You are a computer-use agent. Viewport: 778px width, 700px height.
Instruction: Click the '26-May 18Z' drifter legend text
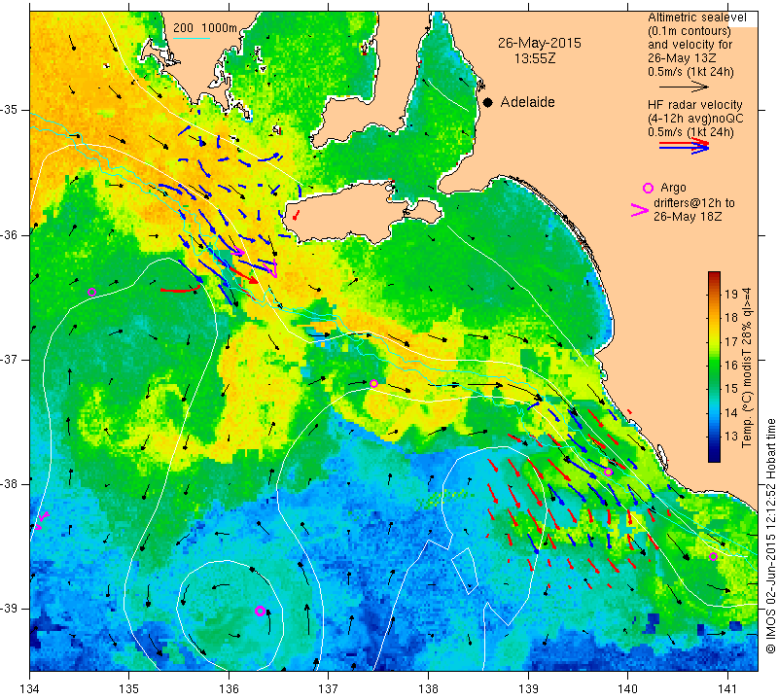[688, 216]
